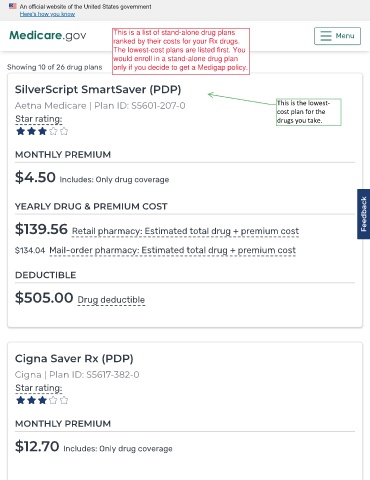Open SilverScript SmartSaver (PDP) plan title
This screenshot has width=370, height=480.
pos(98,89)
